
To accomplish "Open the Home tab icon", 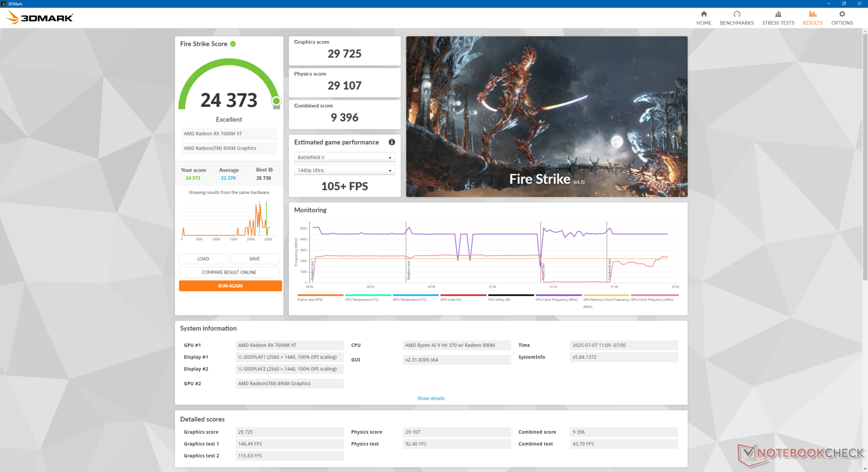I will coord(703,14).
